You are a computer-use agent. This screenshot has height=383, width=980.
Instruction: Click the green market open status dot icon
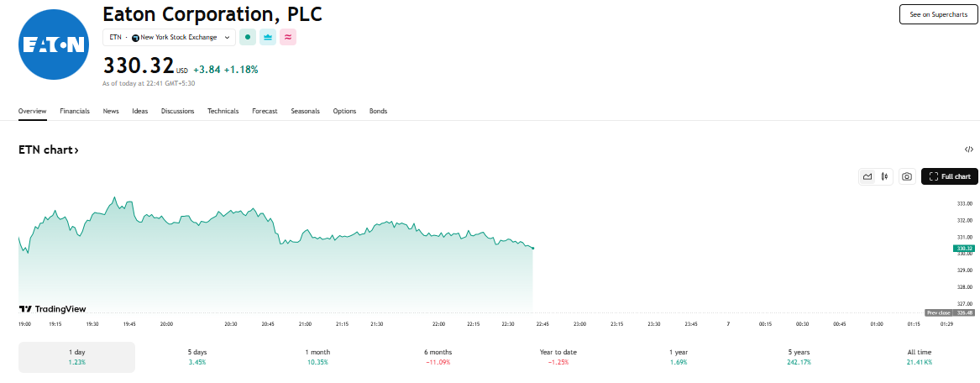click(x=248, y=38)
